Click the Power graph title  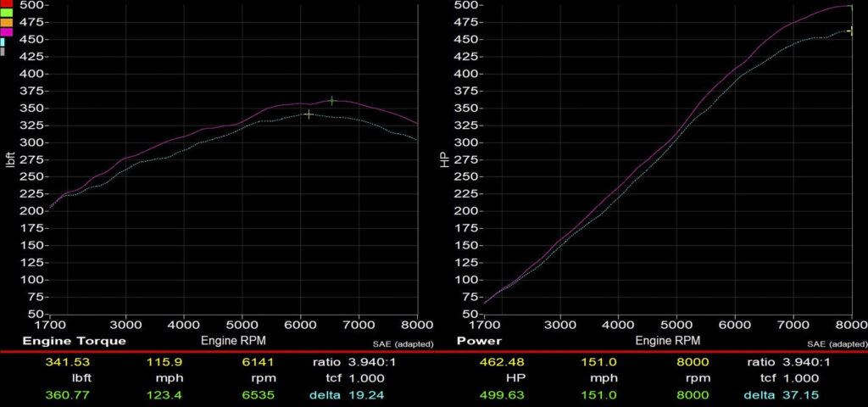click(481, 341)
